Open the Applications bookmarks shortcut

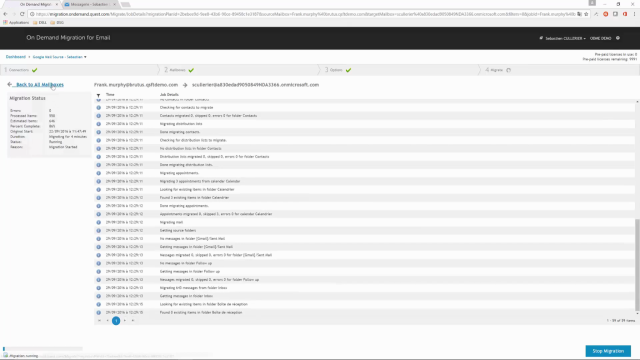(16, 22)
